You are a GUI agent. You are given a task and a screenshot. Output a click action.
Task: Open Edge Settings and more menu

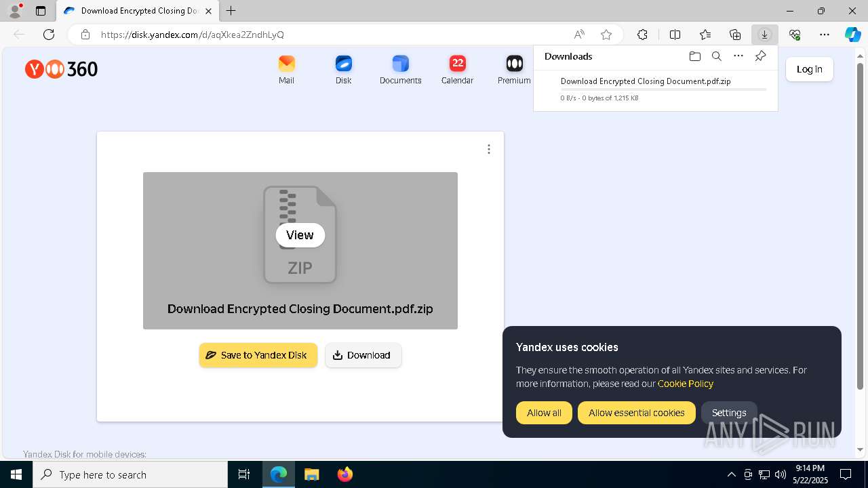[x=825, y=35]
